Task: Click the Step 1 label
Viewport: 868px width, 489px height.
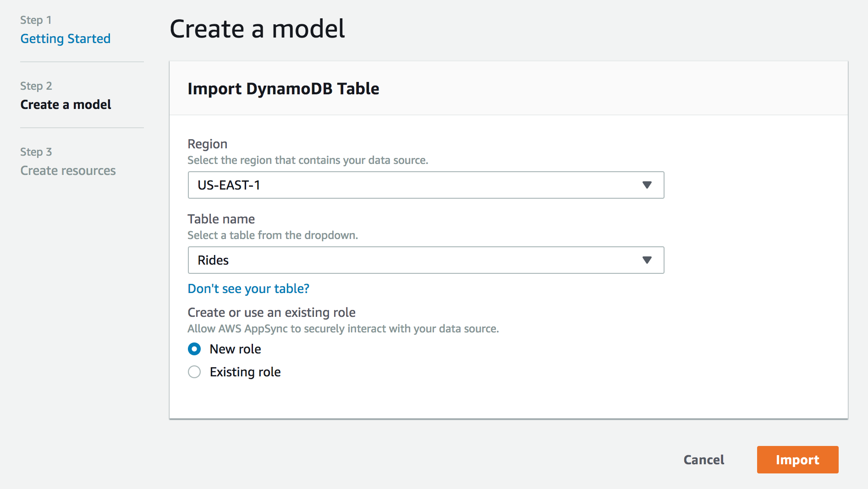Action: [x=36, y=20]
